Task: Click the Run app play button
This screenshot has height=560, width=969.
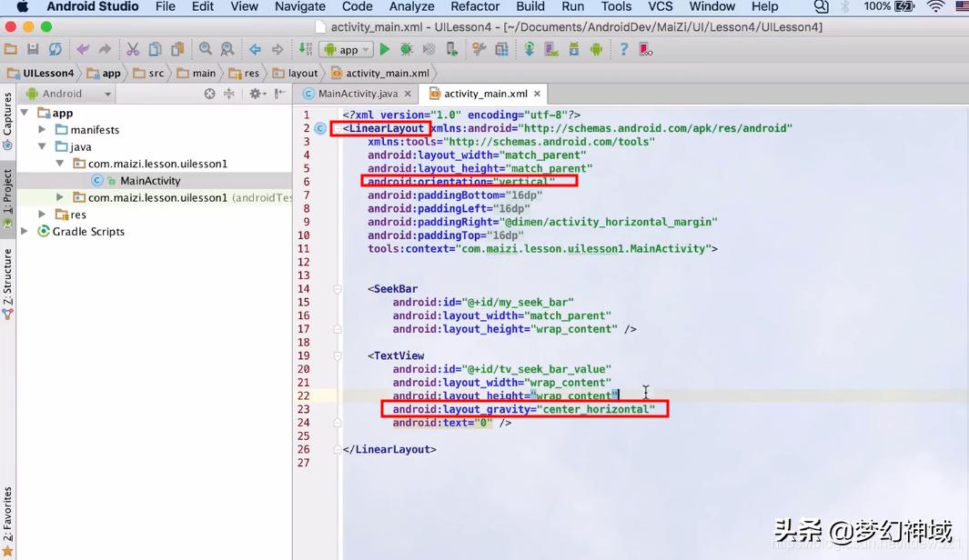Action: tap(385, 50)
